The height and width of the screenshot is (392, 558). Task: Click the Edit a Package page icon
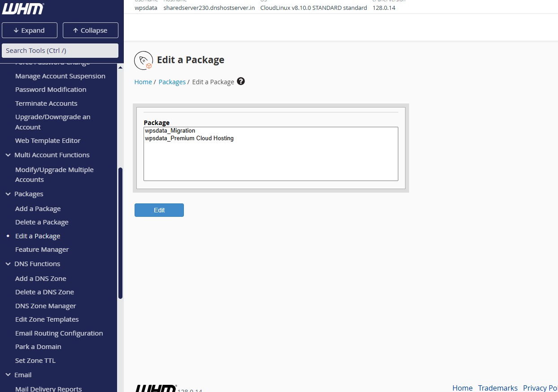point(143,60)
